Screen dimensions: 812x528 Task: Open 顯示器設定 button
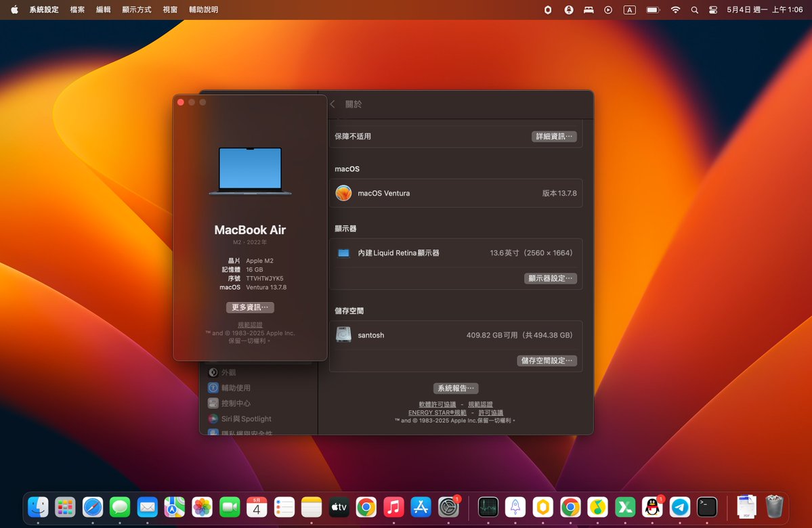click(x=551, y=278)
